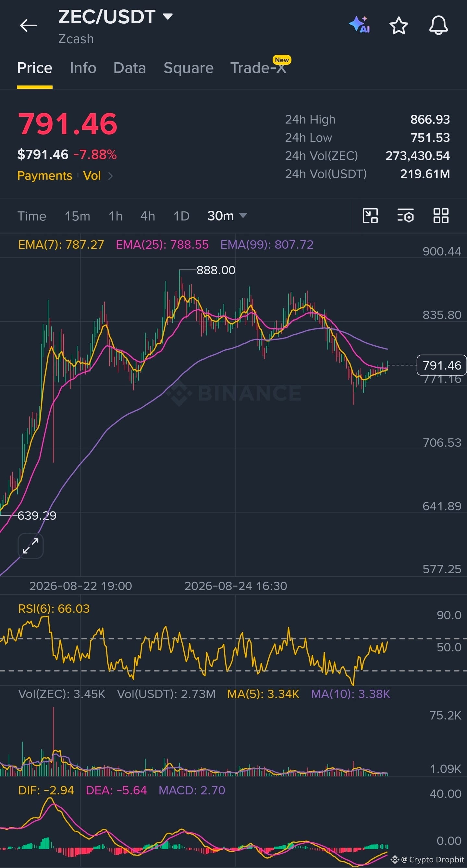Open the Payments tag link

pyautogui.click(x=45, y=175)
